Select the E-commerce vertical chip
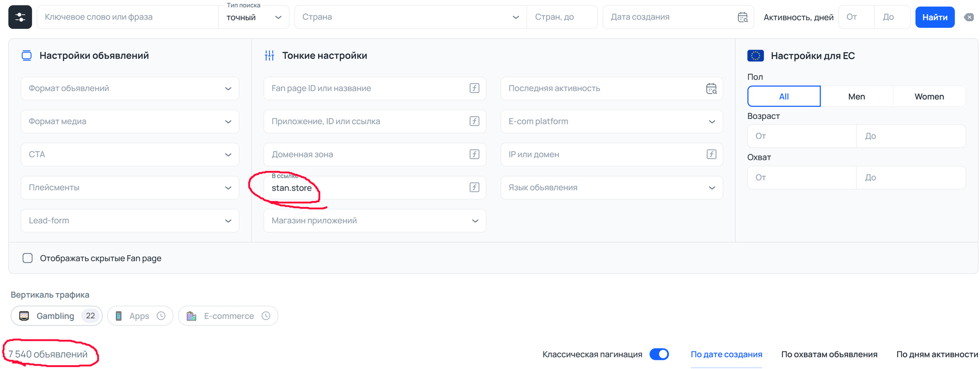The width and height of the screenshot is (980, 369). click(228, 316)
